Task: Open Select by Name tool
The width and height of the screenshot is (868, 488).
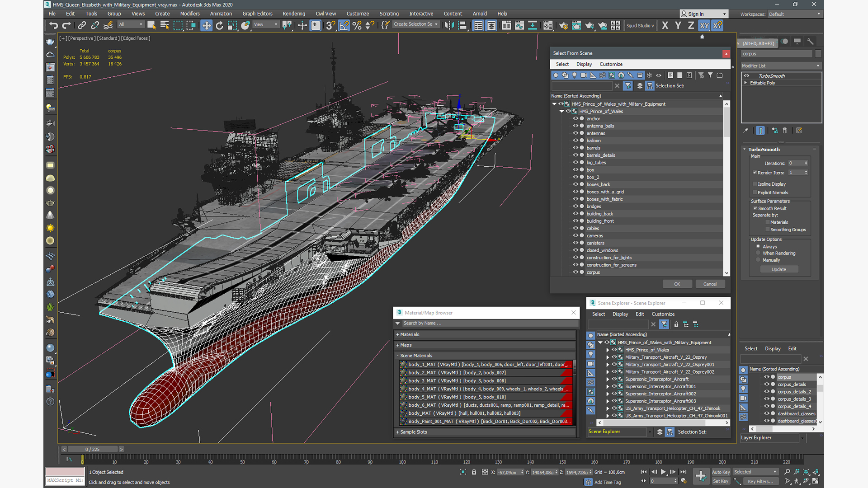Action: coord(165,25)
